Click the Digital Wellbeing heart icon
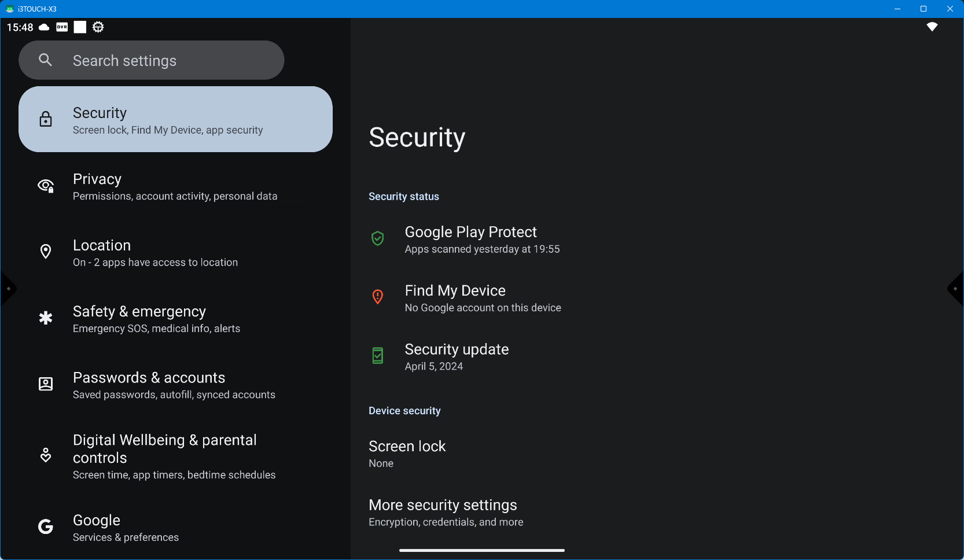The height and width of the screenshot is (560, 964). (x=46, y=455)
